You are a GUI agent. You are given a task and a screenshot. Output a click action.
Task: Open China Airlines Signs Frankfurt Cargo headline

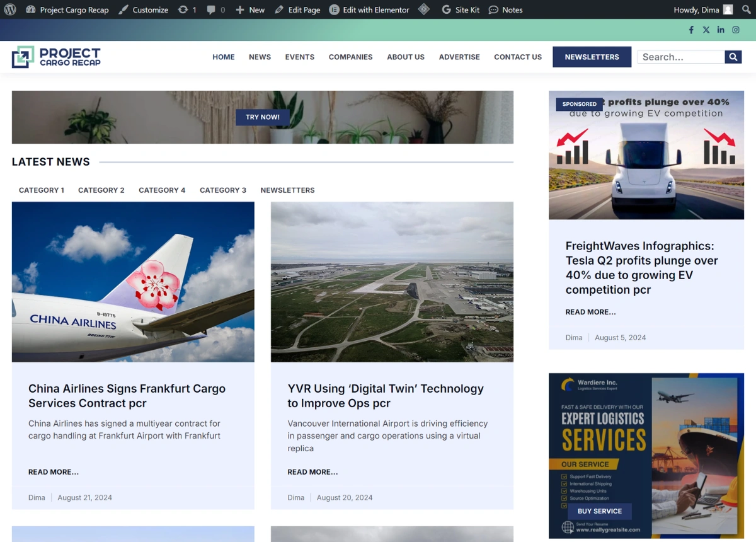(x=127, y=396)
